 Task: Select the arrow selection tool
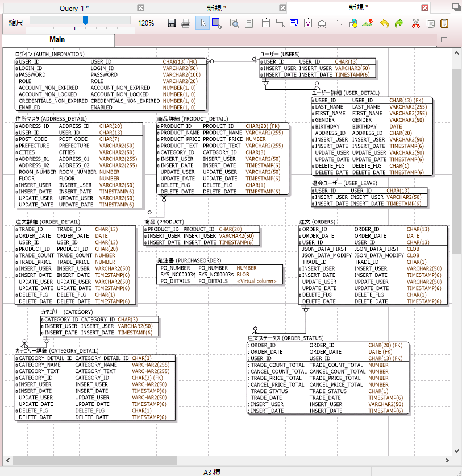(203, 23)
